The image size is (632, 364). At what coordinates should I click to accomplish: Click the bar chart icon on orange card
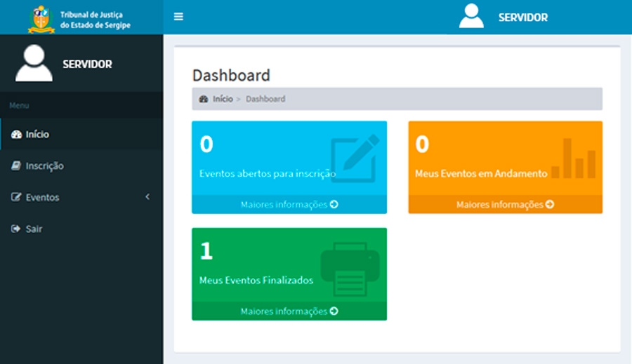[x=573, y=159]
